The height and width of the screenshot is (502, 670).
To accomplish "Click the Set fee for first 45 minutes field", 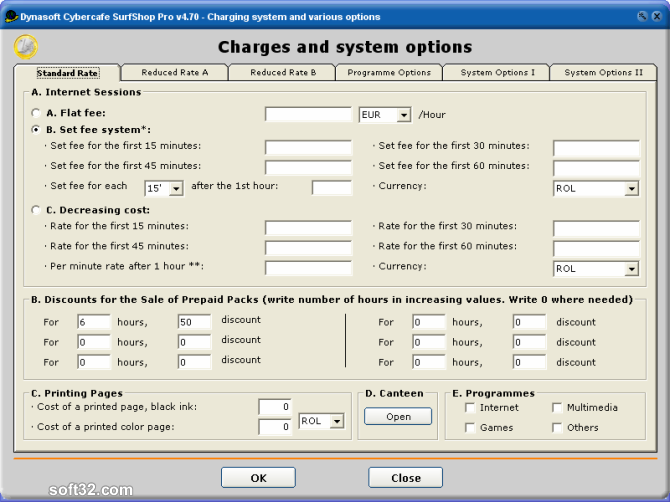I will point(308,167).
